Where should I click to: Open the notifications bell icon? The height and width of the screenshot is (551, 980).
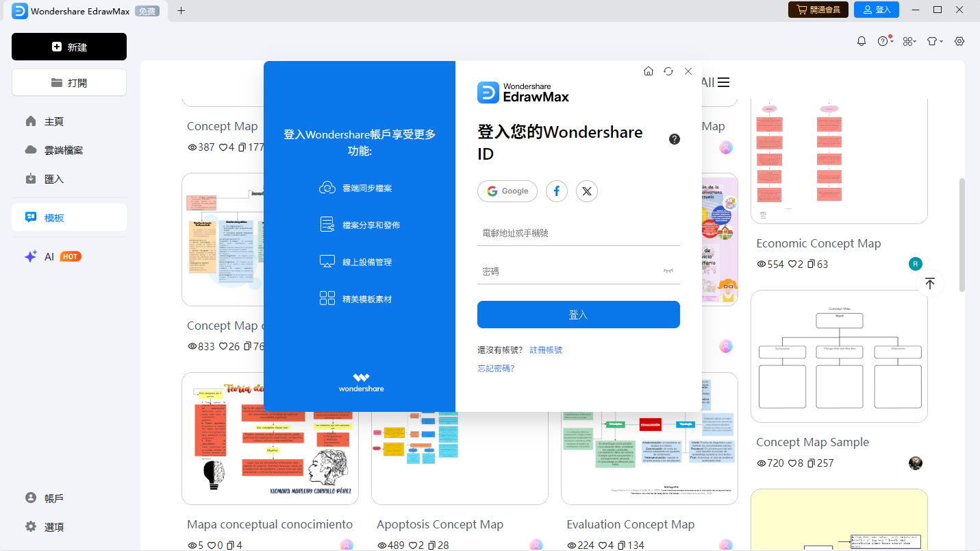(x=861, y=41)
